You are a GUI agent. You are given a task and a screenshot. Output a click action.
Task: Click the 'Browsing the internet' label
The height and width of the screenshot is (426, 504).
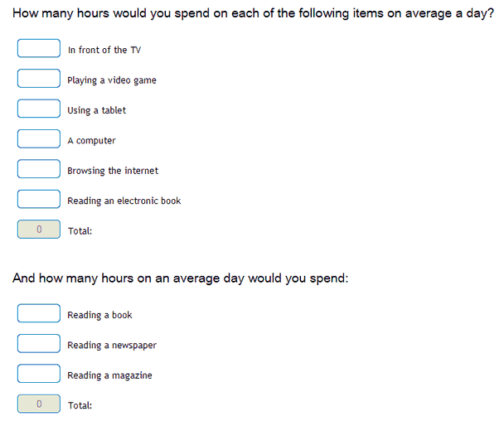point(113,171)
